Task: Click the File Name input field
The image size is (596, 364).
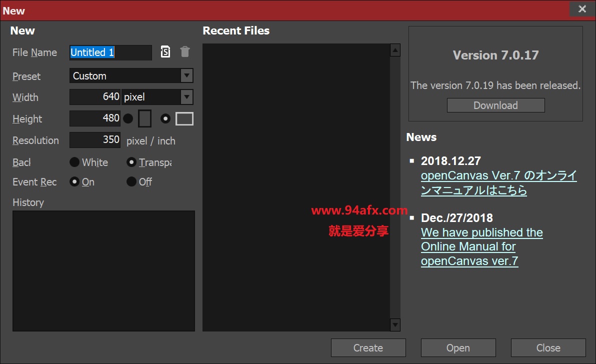Action: 110,52
